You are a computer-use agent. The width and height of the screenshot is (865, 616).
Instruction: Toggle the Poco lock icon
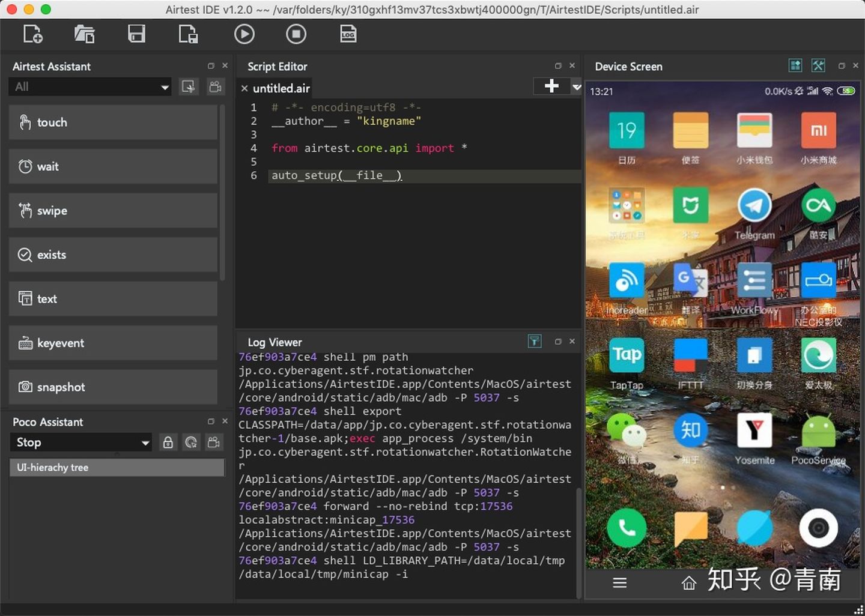[168, 442]
